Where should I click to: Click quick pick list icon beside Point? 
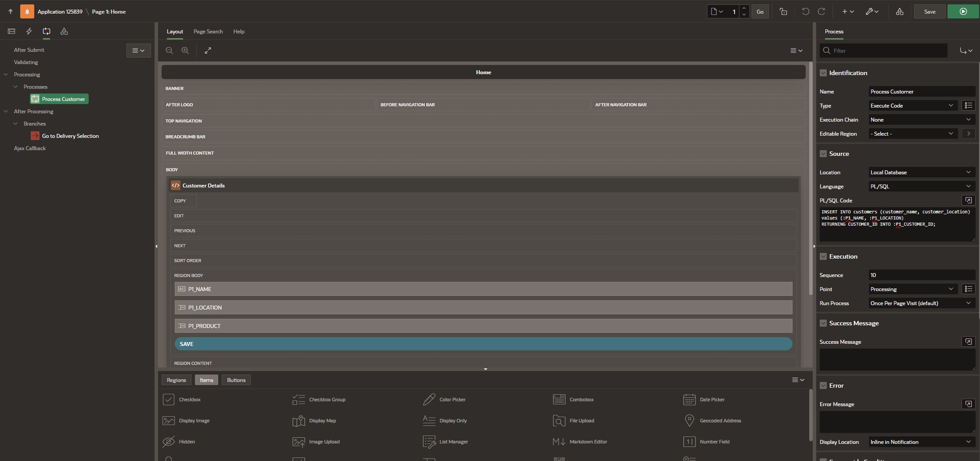tap(968, 289)
